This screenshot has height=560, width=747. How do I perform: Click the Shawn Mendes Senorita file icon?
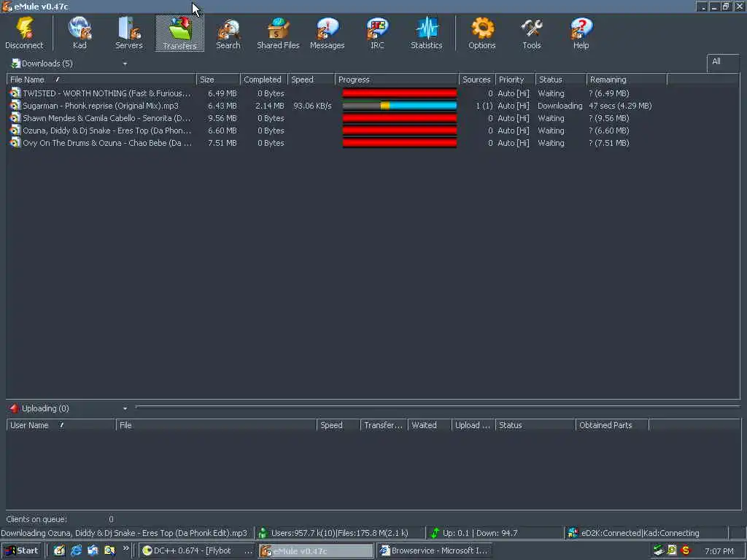(x=15, y=118)
